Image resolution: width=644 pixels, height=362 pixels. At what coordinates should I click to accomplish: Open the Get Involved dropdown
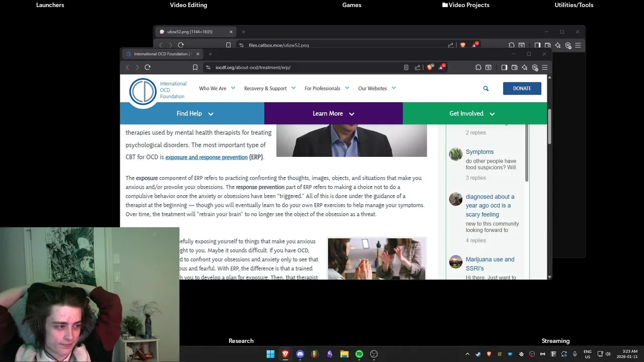(x=475, y=114)
